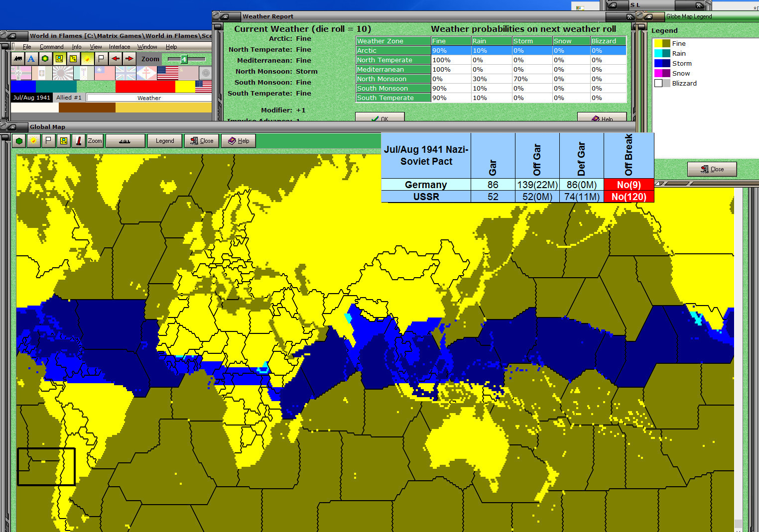Open the Help menu in the menu bar

pos(171,47)
